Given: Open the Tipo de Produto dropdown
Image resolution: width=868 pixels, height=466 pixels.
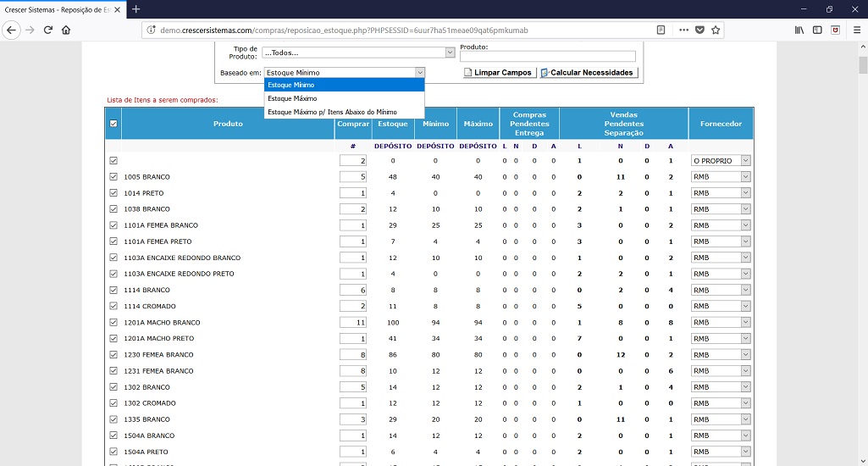Looking at the screenshot, I should click(359, 53).
